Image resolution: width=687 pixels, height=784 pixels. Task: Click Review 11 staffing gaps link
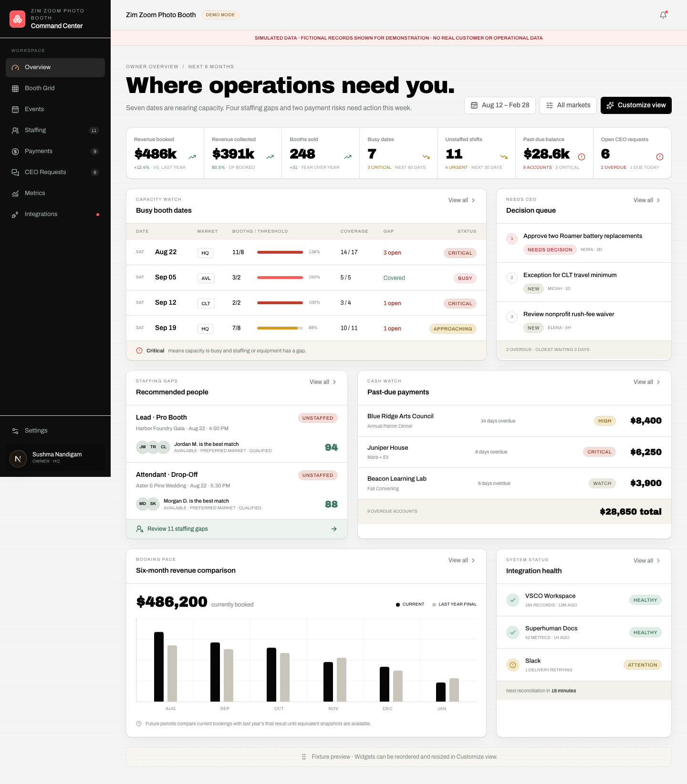[x=237, y=529]
